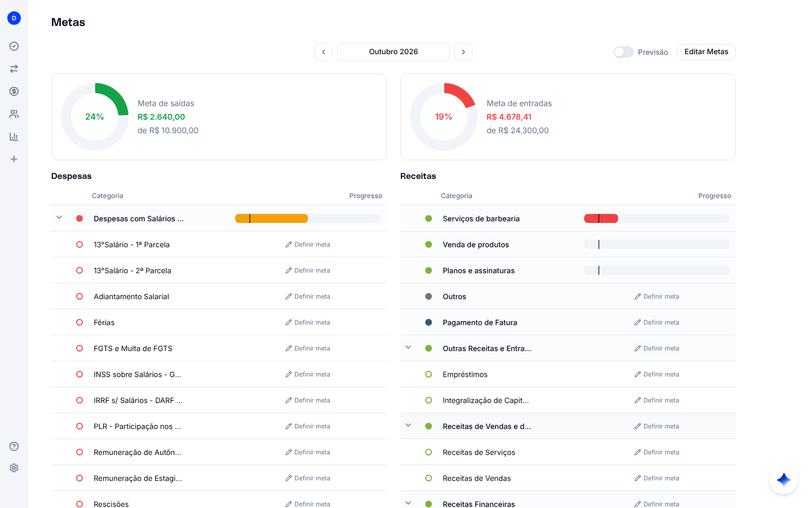Click Venda de produtos progress bar
The image size is (812, 508).
click(657, 245)
